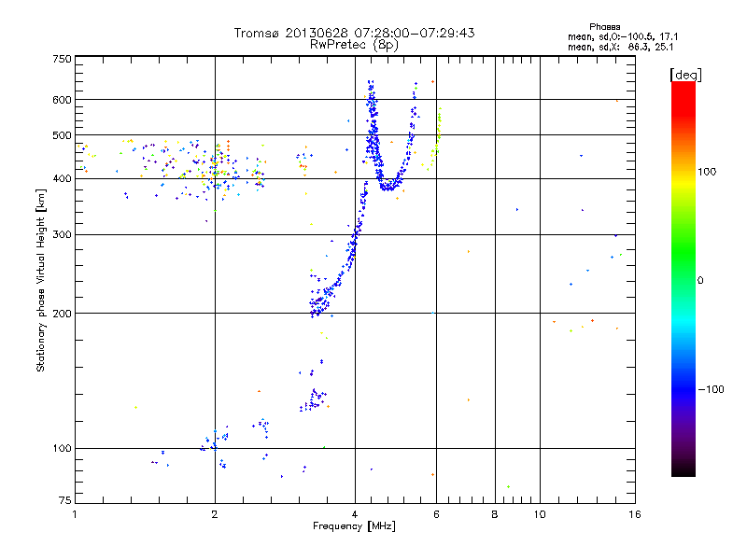Click the colorbar tick label "100"

pyautogui.click(x=707, y=172)
